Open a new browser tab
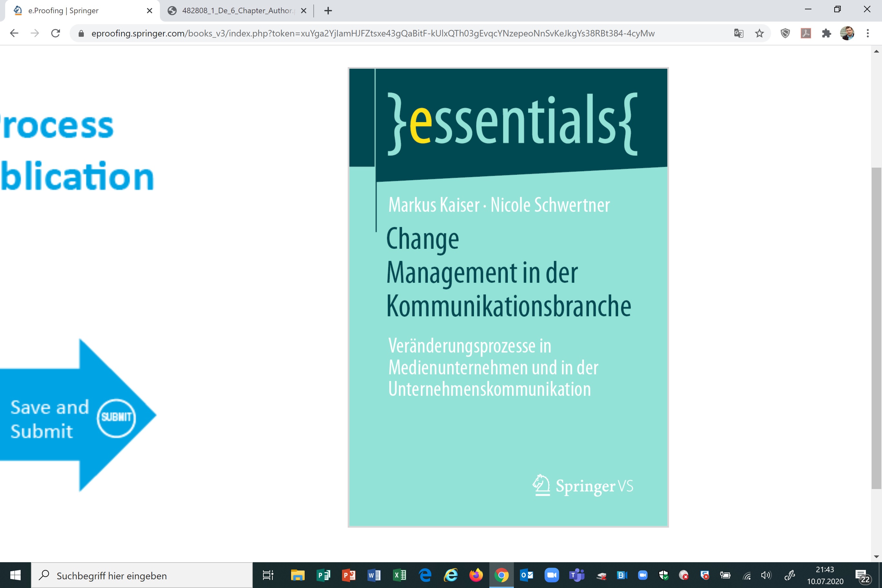This screenshot has width=882, height=588. pyautogui.click(x=328, y=11)
